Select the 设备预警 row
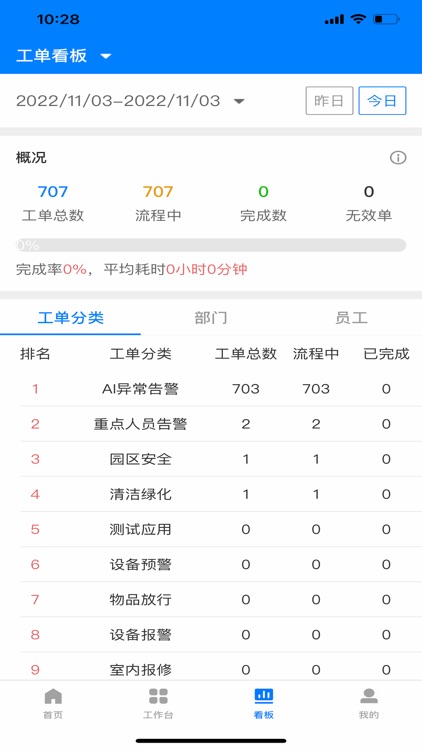 [211, 564]
